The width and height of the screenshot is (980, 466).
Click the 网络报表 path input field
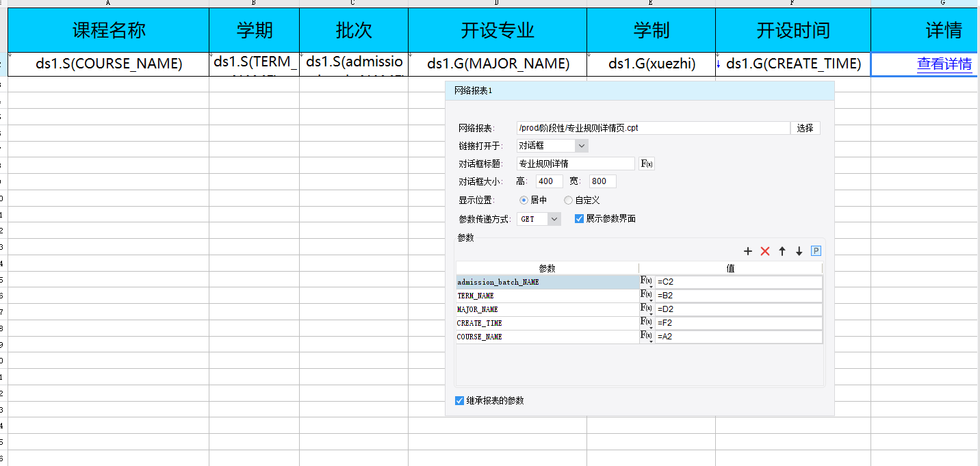pos(654,128)
